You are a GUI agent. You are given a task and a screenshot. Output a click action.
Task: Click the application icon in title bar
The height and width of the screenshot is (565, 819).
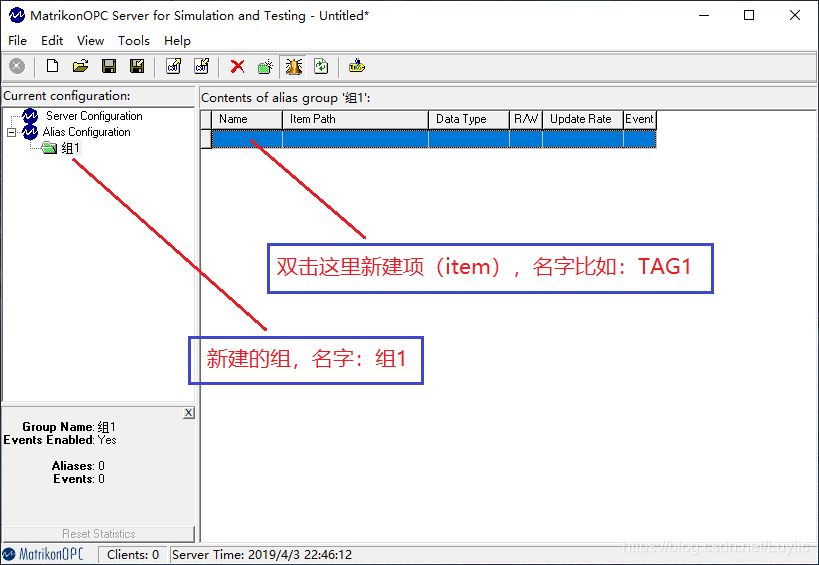(17, 16)
